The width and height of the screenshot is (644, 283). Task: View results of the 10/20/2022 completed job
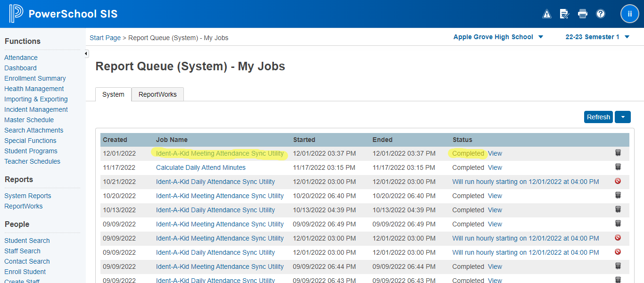495,196
